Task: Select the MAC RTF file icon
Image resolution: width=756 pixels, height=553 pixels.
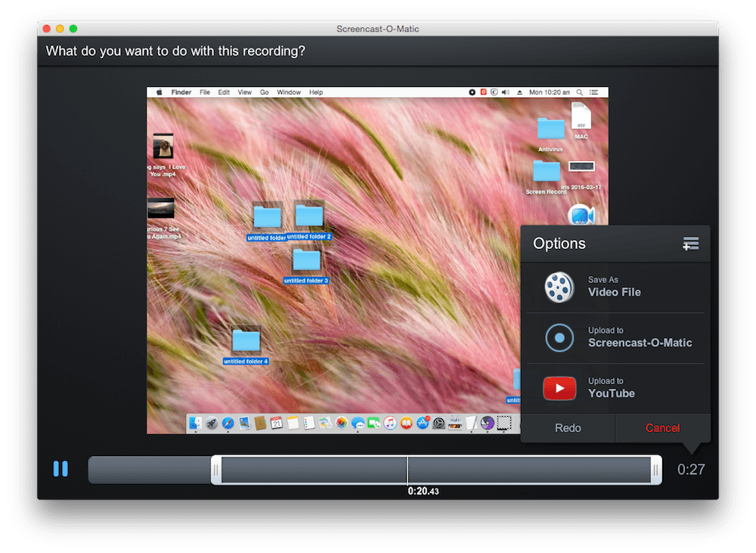Action: coord(581,116)
